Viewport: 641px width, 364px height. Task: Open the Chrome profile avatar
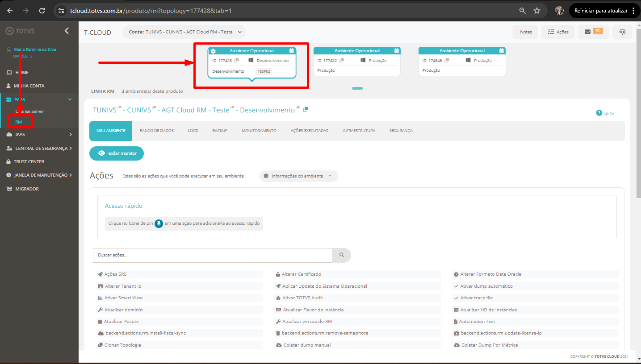559,11
